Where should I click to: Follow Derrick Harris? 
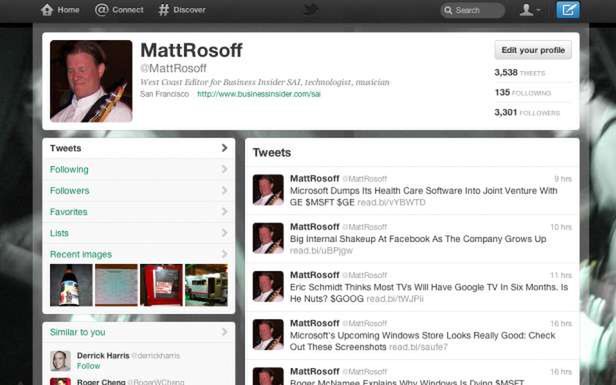pyautogui.click(x=88, y=366)
